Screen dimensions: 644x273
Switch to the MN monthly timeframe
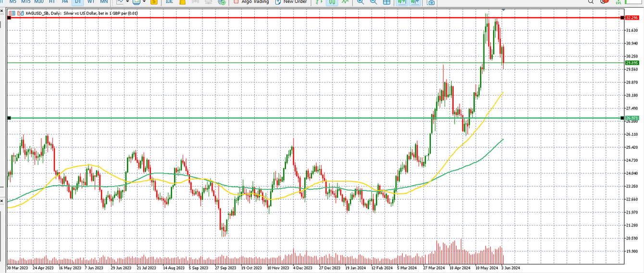tap(104, 1)
